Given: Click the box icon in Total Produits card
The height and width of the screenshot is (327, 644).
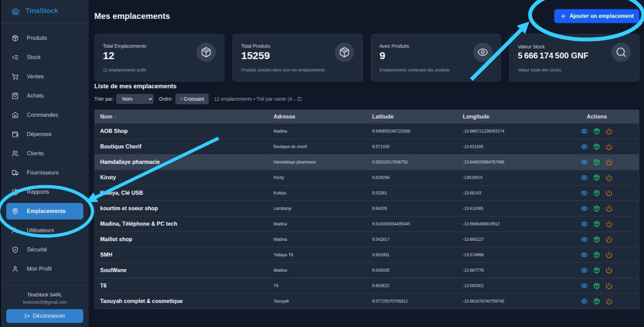Looking at the screenshot, I should coord(344,52).
